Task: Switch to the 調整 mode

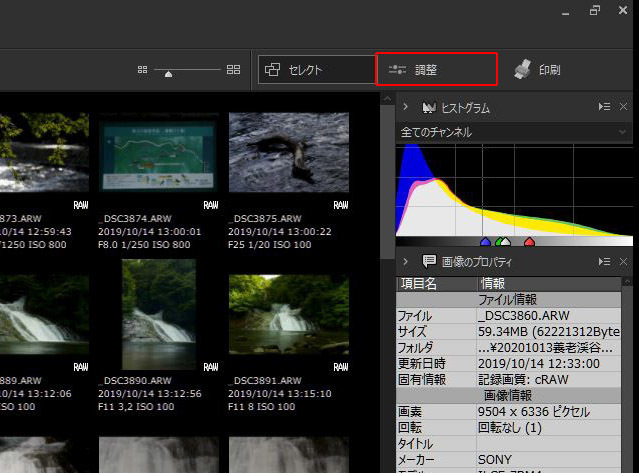Action: [x=436, y=70]
